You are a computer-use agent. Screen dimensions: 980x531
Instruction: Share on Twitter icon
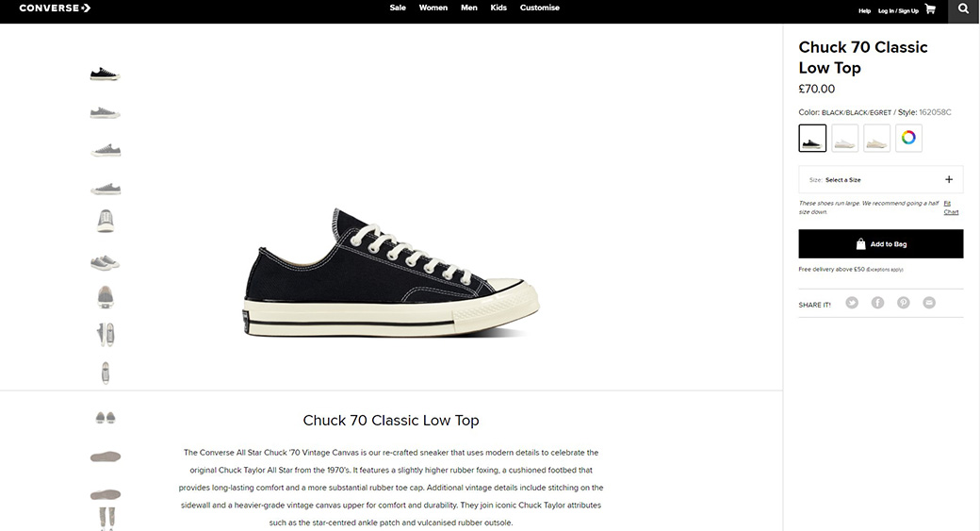[x=852, y=303]
